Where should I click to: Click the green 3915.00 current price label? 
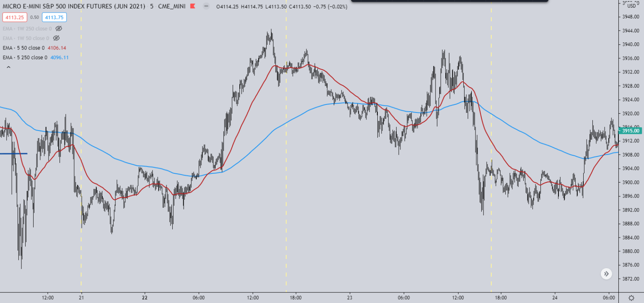[631, 131]
